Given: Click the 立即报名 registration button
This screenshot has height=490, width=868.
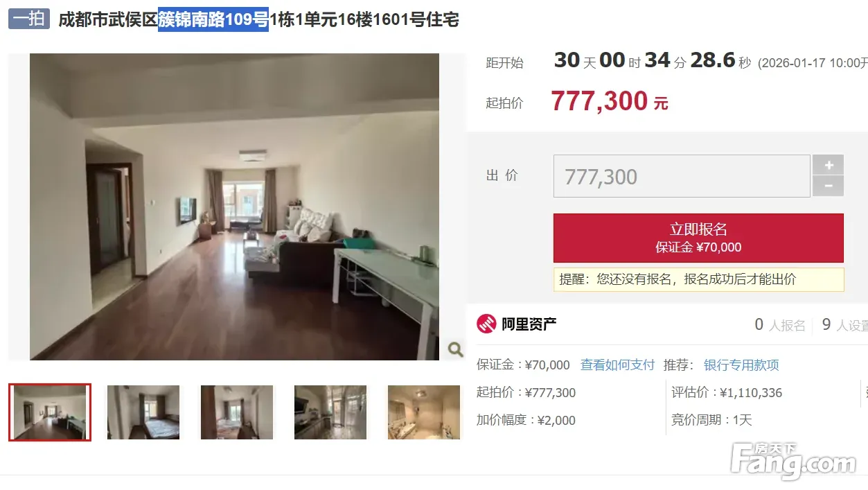Looking at the screenshot, I should (698, 238).
